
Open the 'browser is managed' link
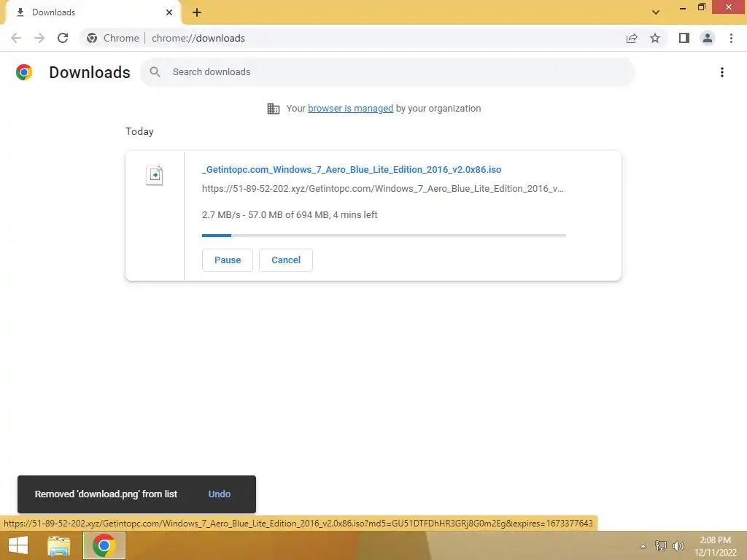click(351, 109)
